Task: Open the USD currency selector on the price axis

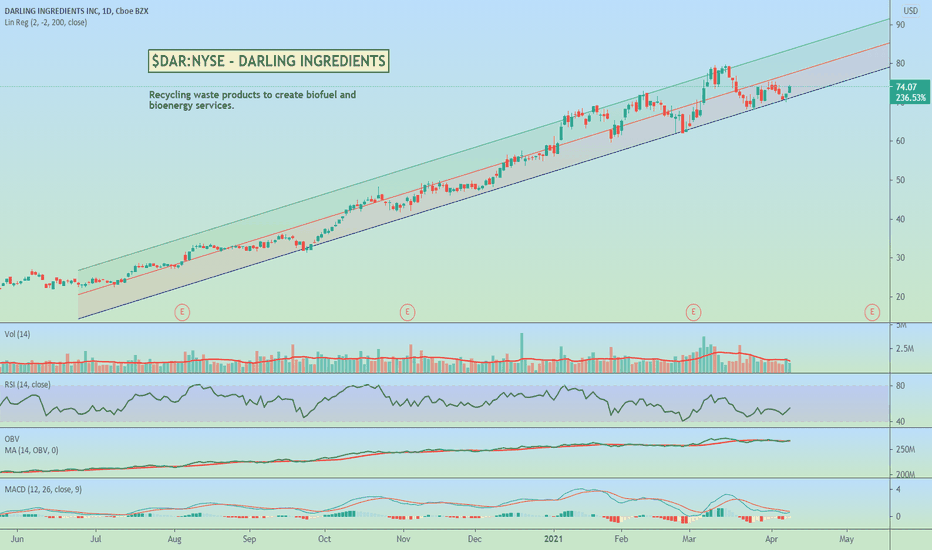Action: tap(911, 11)
